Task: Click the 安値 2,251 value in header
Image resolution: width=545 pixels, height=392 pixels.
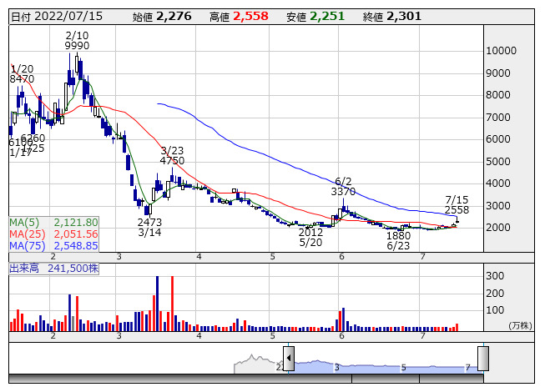Action: (326, 16)
